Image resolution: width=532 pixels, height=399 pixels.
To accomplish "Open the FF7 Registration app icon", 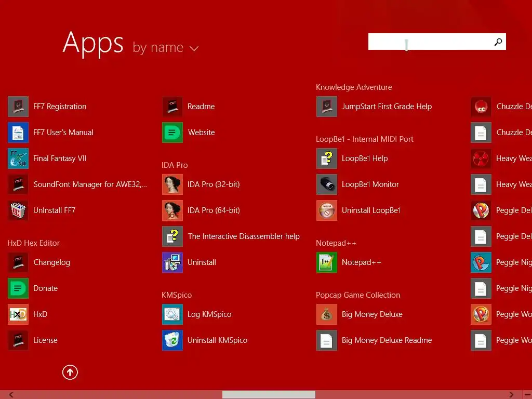I will (x=18, y=107).
